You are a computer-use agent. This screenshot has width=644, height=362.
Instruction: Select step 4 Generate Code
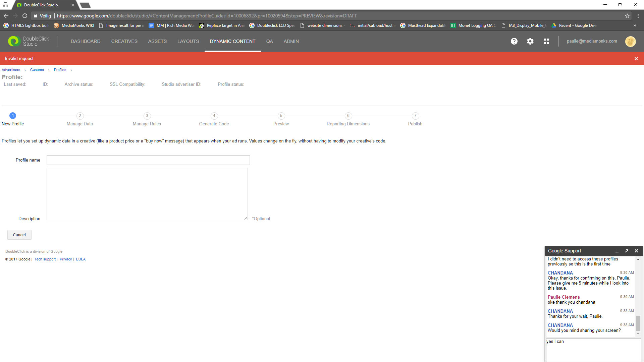(x=214, y=119)
